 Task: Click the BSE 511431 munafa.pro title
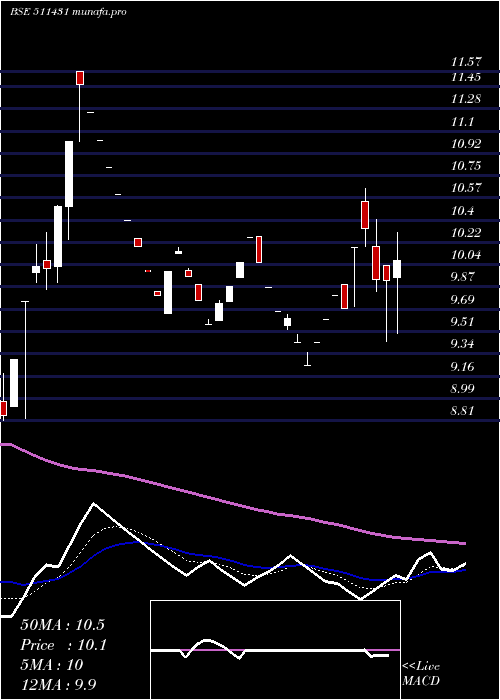68,11
